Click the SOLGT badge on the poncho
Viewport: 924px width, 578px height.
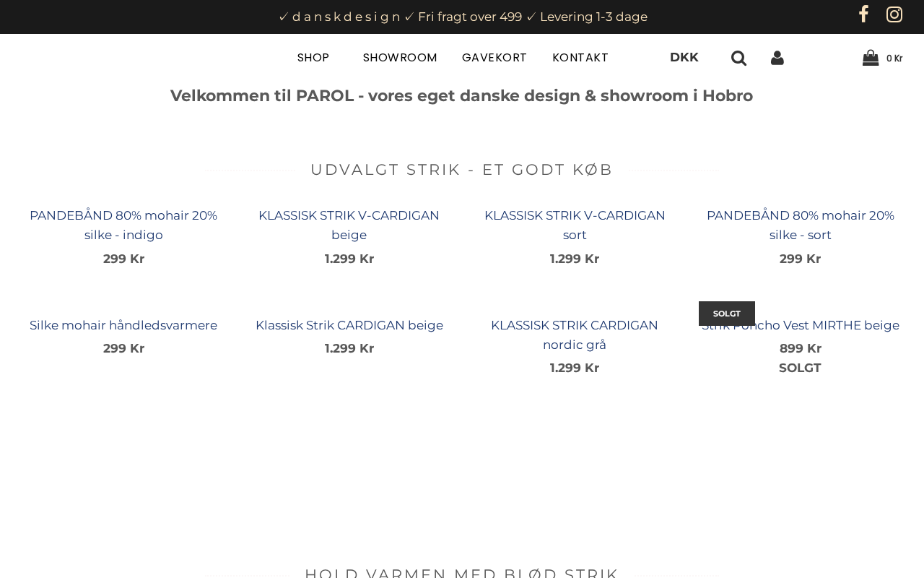pos(727,314)
